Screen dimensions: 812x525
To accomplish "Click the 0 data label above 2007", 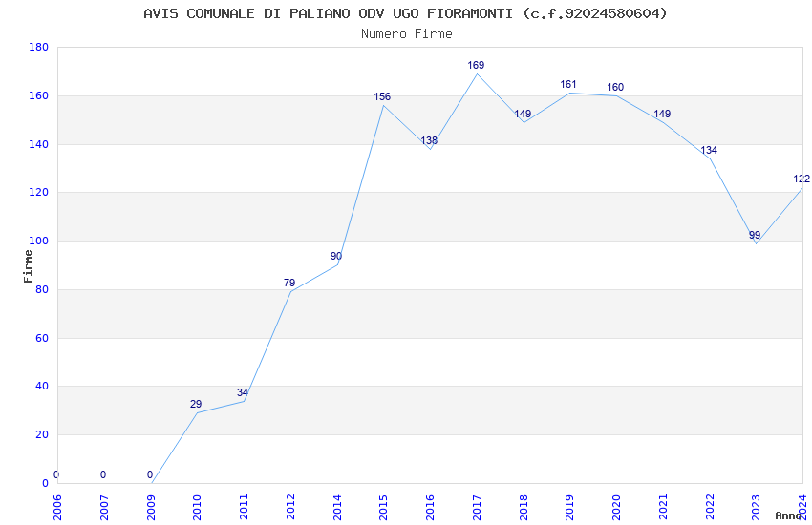I will click(103, 474).
